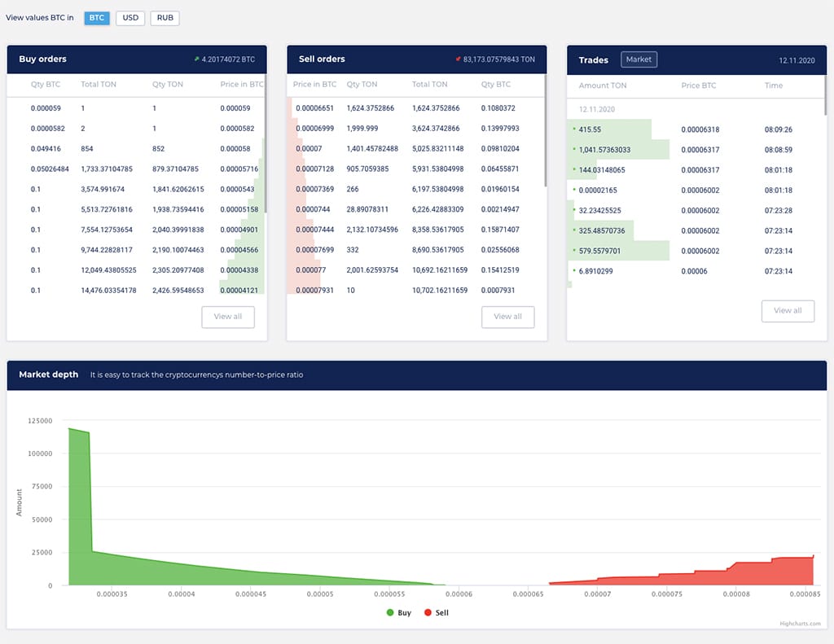This screenshot has height=644, width=834.
Task: Click Amount TON header in Trades
Action: click(603, 85)
